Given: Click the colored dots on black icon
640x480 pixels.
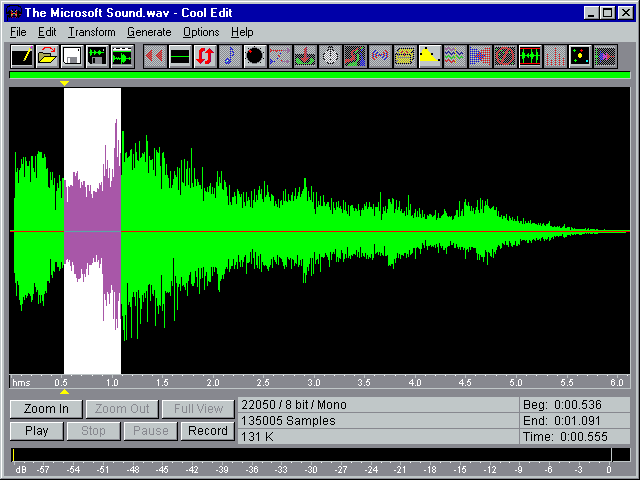Looking at the screenshot, I should coord(580,56).
